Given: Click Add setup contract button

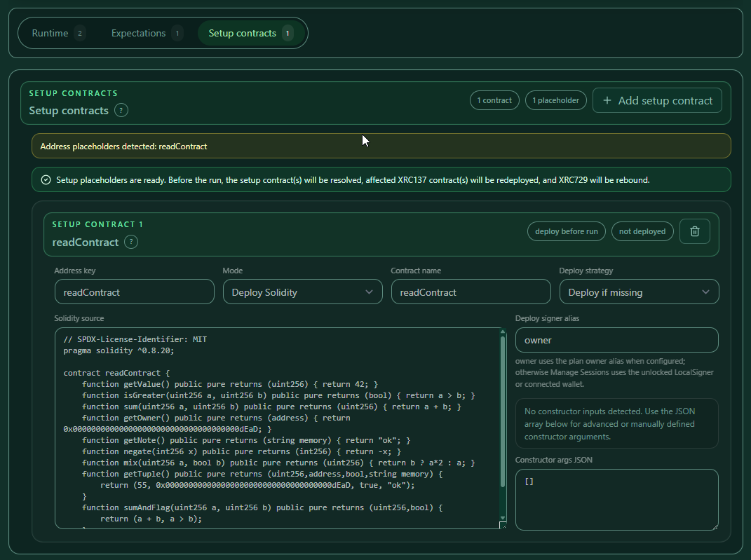Looking at the screenshot, I should tap(657, 100).
